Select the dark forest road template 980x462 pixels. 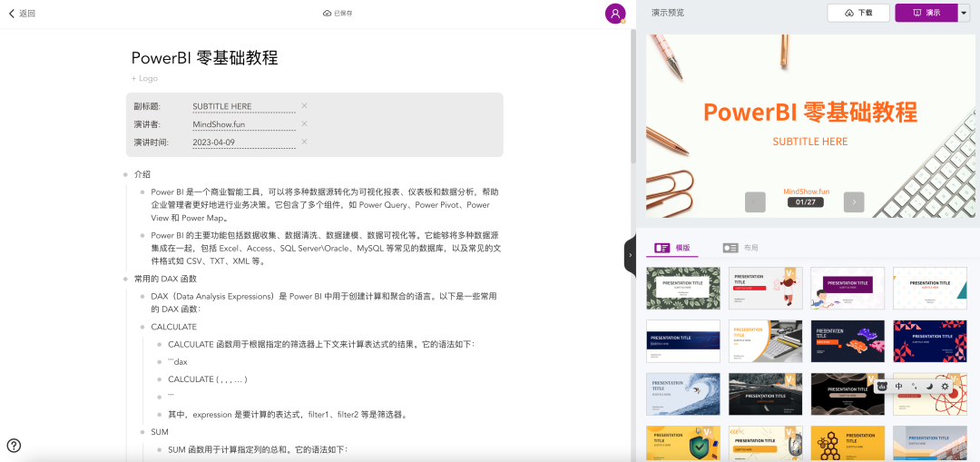tap(765, 394)
